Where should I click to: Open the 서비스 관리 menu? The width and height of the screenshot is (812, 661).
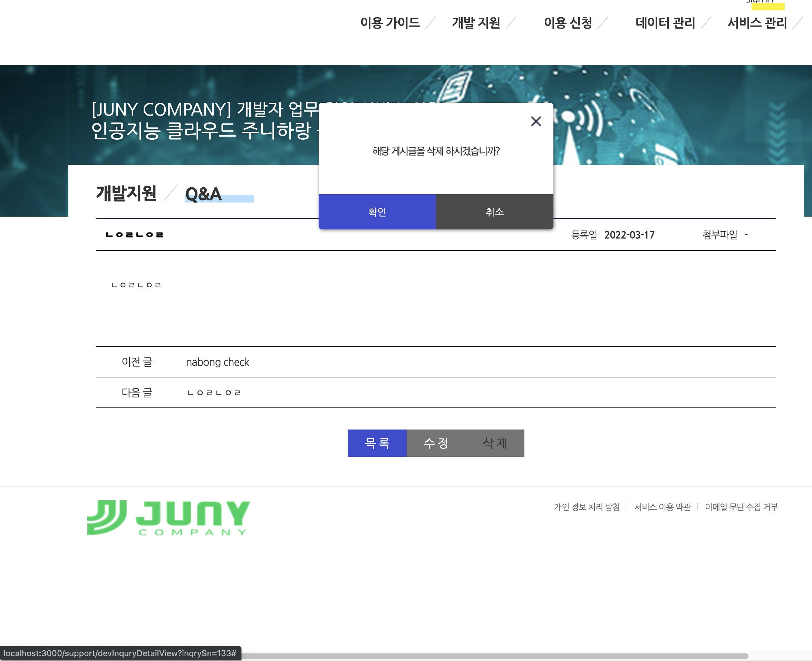[757, 23]
